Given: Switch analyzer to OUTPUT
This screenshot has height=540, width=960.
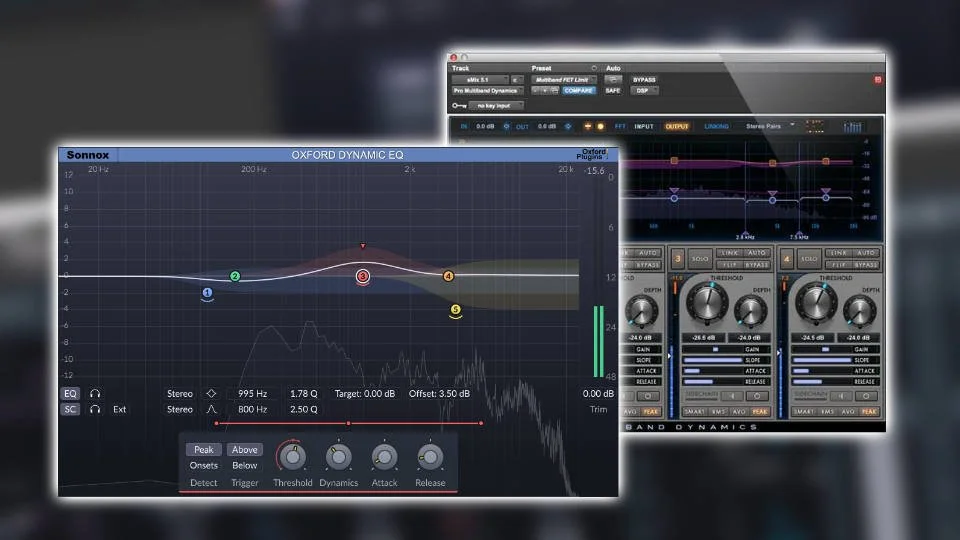Looking at the screenshot, I should click(x=677, y=126).
